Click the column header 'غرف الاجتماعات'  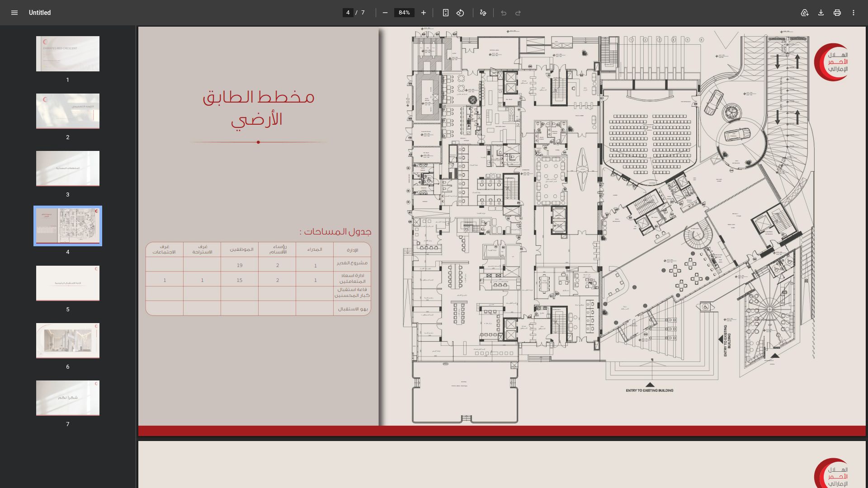pyautogui.click(x=164, y=249)
